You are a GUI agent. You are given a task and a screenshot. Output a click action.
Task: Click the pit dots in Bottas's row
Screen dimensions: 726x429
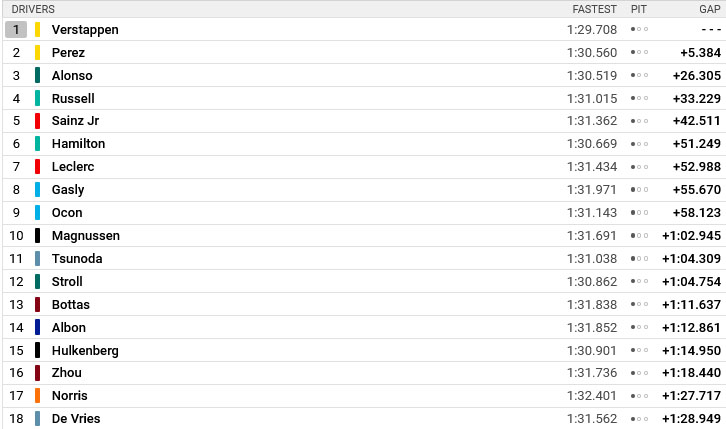pyautogui.click(x=639, y=305)
